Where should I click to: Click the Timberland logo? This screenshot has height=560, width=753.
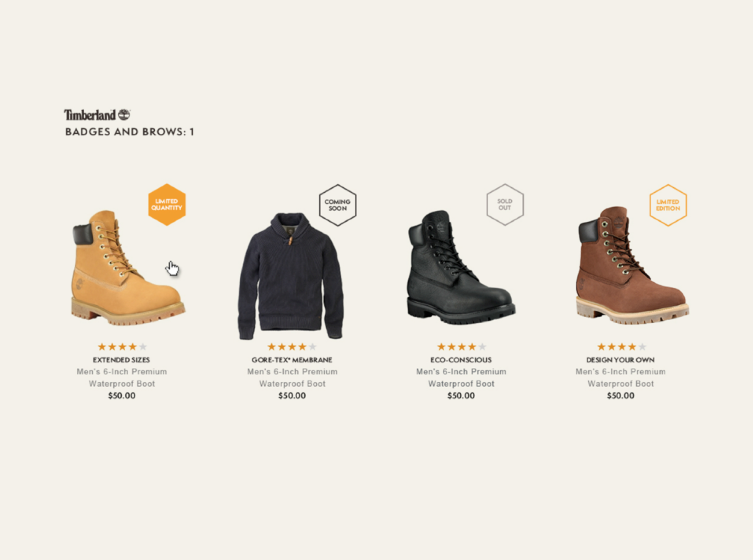point(97,115)
